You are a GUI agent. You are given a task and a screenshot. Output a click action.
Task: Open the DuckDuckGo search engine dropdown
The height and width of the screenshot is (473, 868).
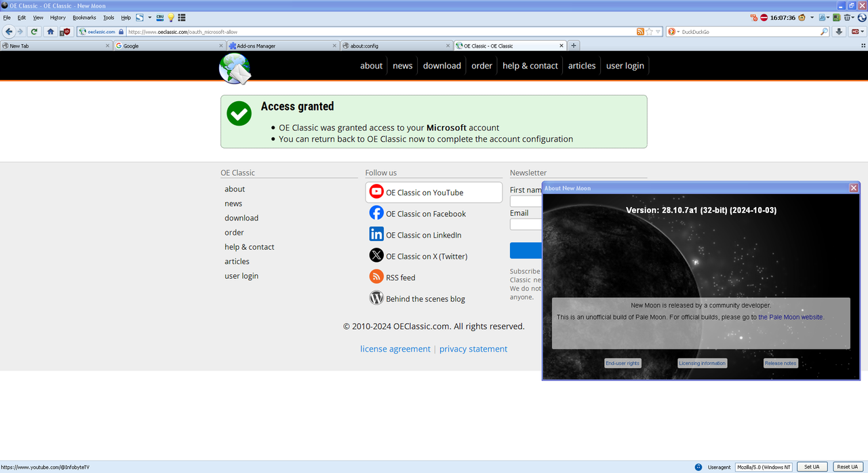[x=673, y=31]
